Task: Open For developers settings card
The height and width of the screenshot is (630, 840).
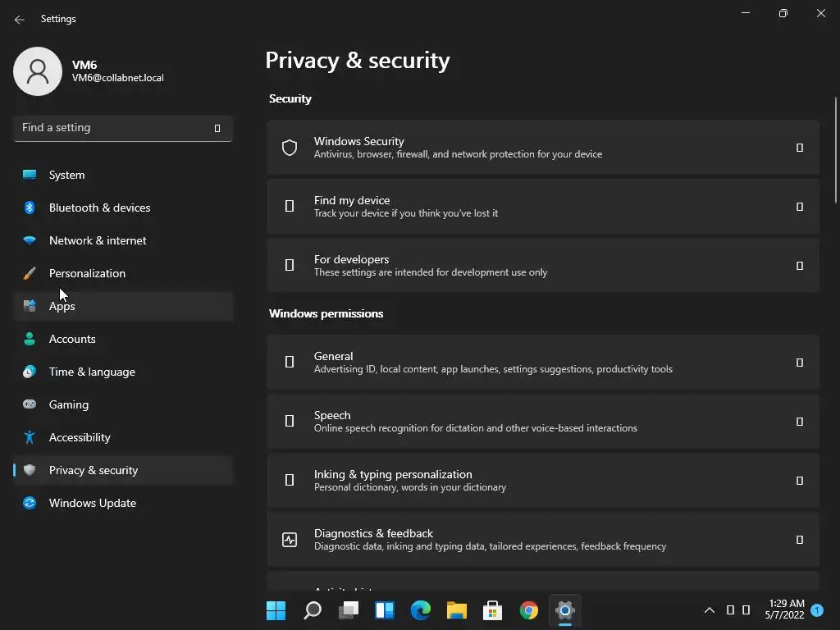Action: 543,265
